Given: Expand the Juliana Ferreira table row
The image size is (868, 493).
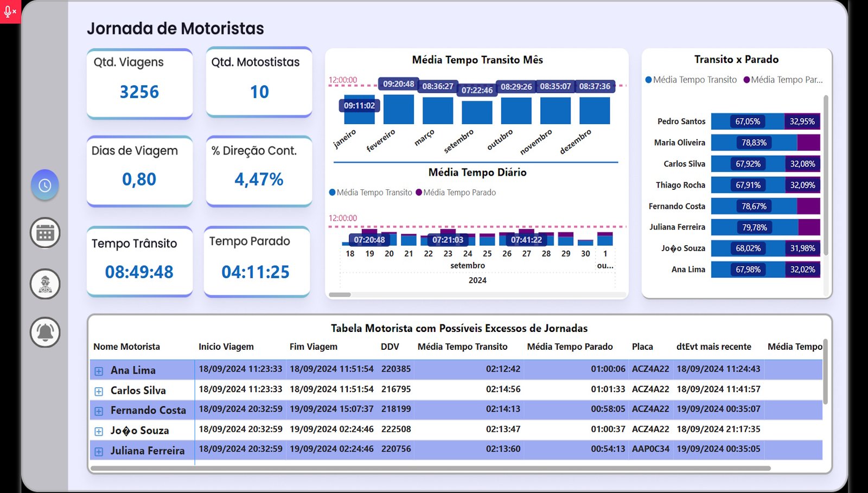Looking at the screenshot, I should click(x=98, y=450).
